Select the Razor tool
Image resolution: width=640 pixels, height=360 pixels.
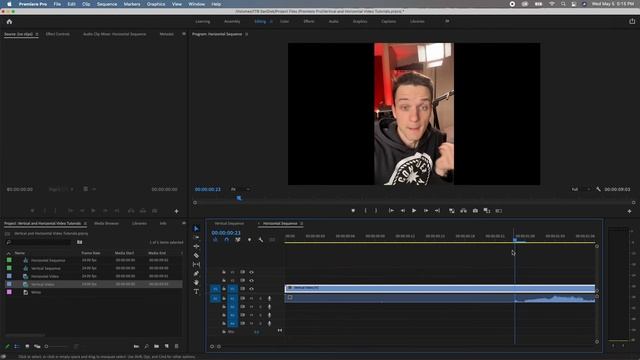click(196, 256)
